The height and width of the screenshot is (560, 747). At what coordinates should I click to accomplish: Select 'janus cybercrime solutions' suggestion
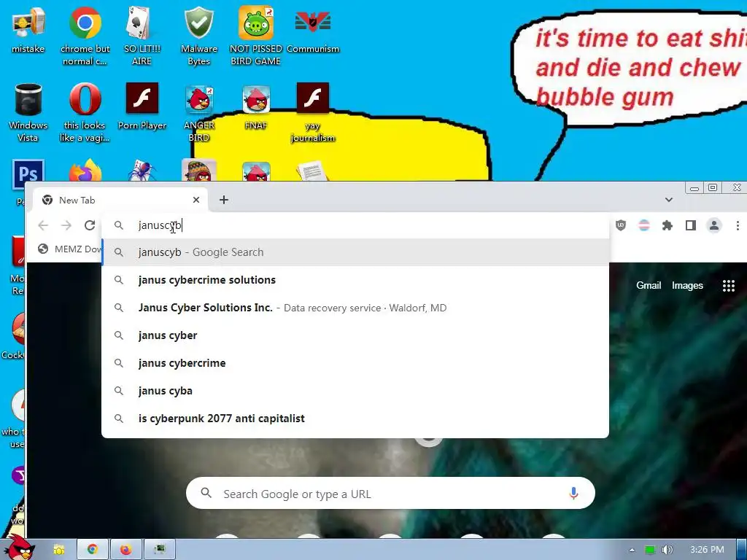355,280
